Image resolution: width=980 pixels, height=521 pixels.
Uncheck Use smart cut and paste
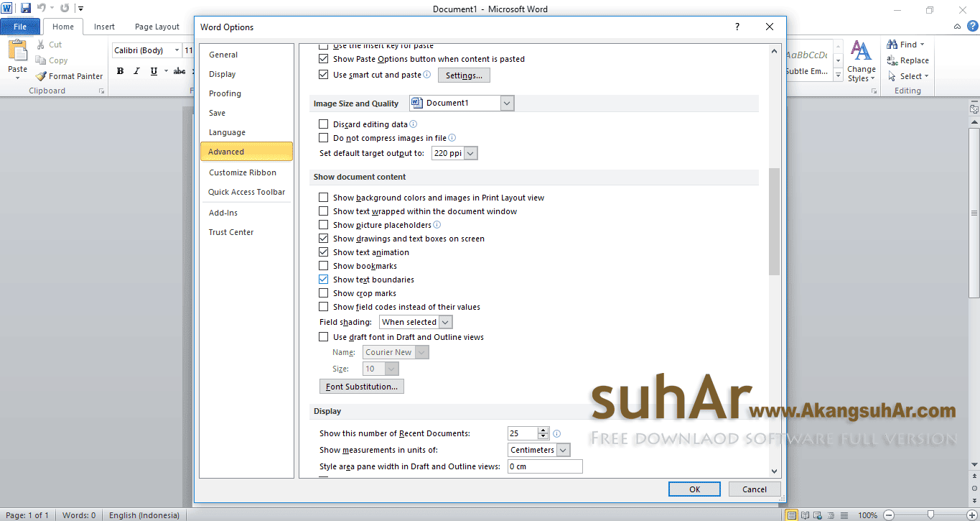point(323,75)
